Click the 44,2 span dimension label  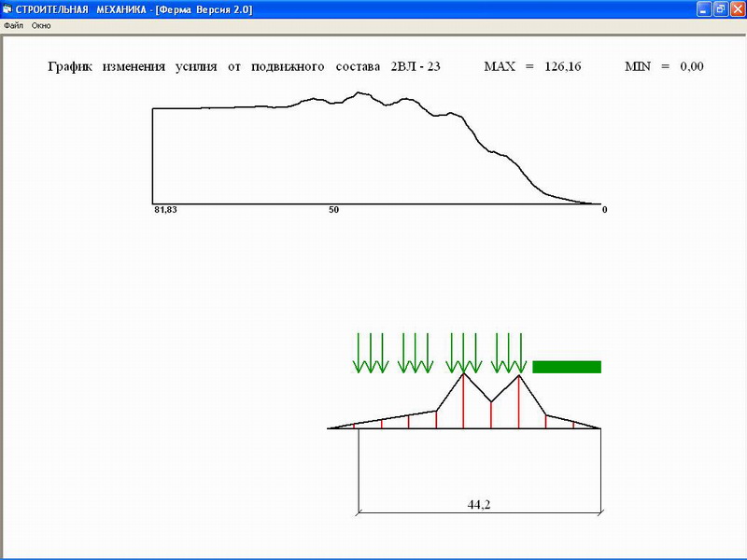pyautogui.click(x=479, y=504)
